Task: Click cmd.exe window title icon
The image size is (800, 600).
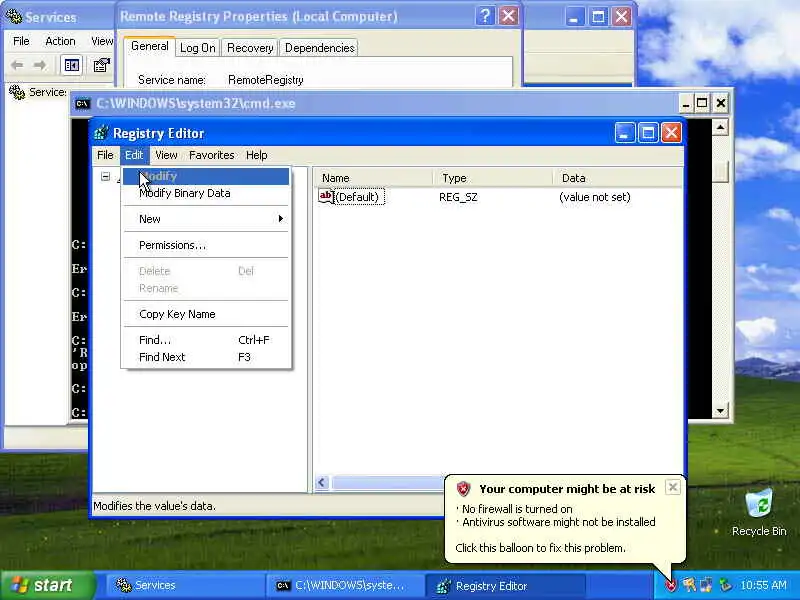Action: [82, 104]
